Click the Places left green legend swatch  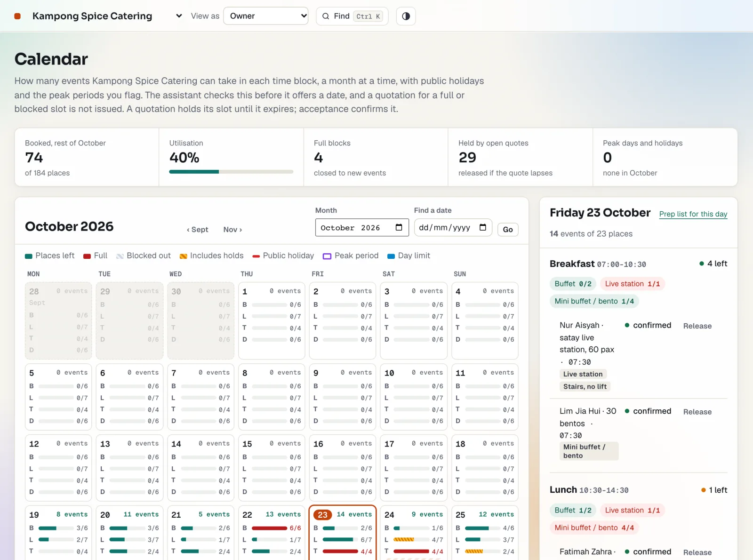(x=29, y=256)
